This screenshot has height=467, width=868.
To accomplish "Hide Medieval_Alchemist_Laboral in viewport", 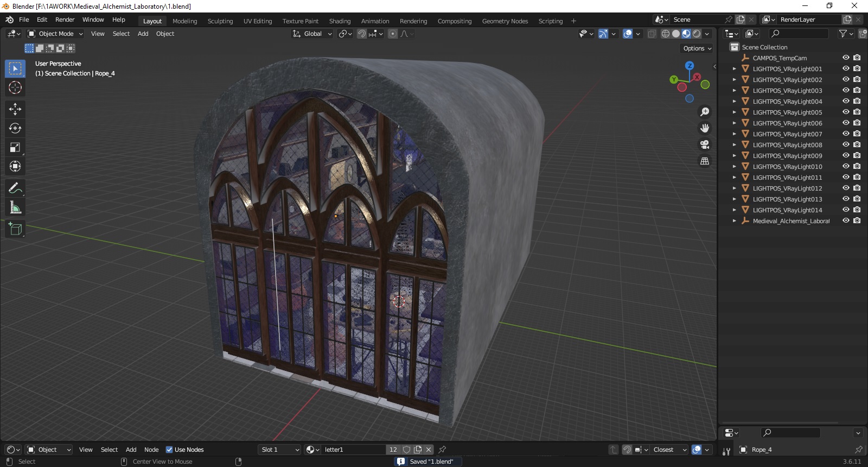I will pyautogui.click(x=846, y=220).
